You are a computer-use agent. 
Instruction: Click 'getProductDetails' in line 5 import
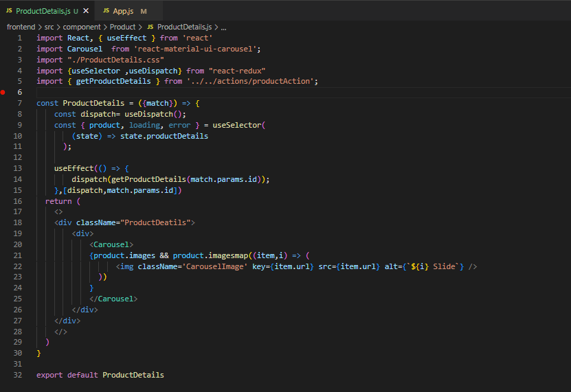(x=113, y=81)
